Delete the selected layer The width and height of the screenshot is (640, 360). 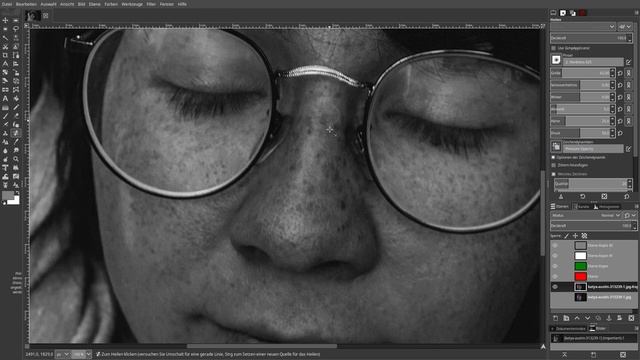pos(631,318)
